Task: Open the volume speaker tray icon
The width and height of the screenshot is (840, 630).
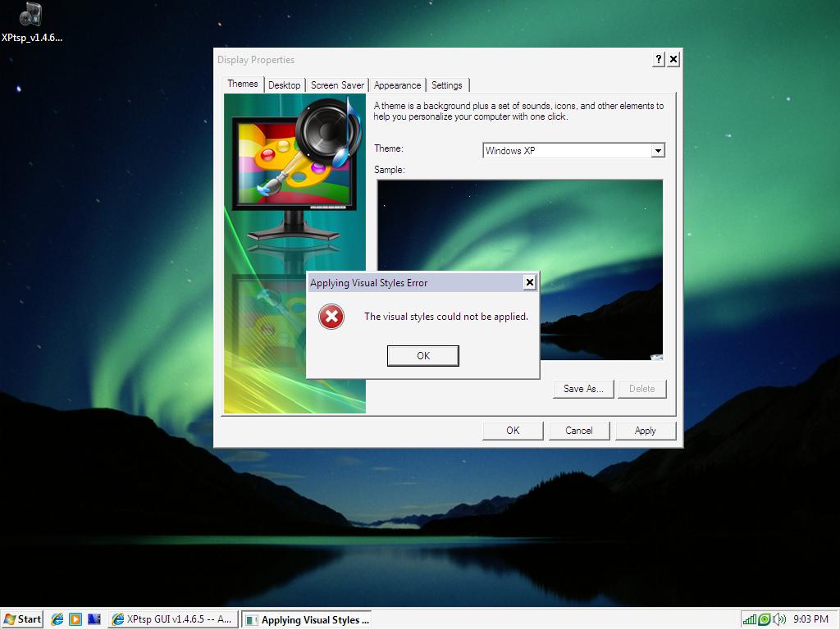Action: [x=779, y=620]
